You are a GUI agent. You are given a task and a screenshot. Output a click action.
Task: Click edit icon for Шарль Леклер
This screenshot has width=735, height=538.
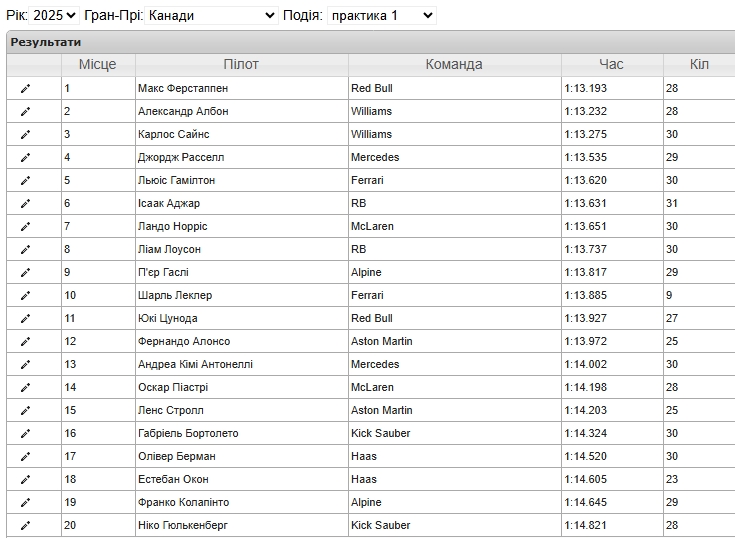click(x=25, y=295)
